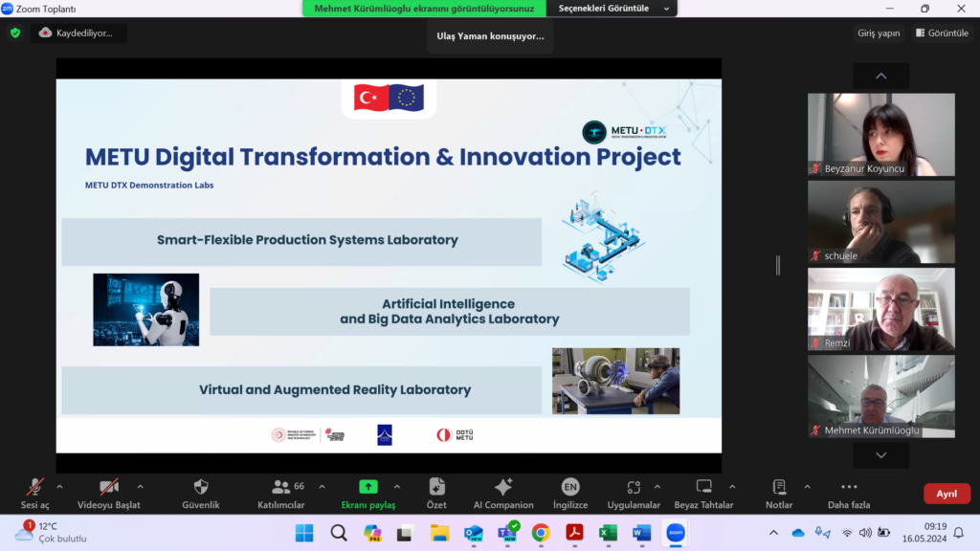Open OneDrive cloud tray icon
The image size is (980, 551).
pyautogui.click(x=798, y=533)
